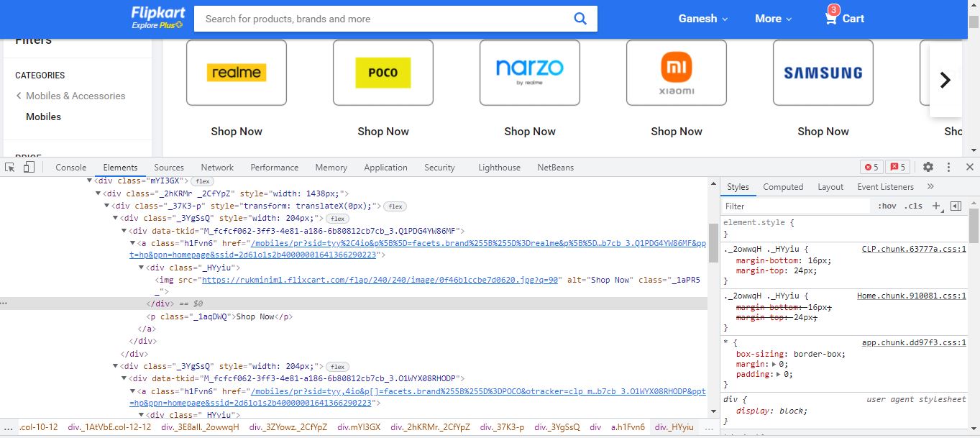Toggle :hov element state panel
Image resolution: width=980 pixels, height=438 pixels.
(x=887, y=206)
